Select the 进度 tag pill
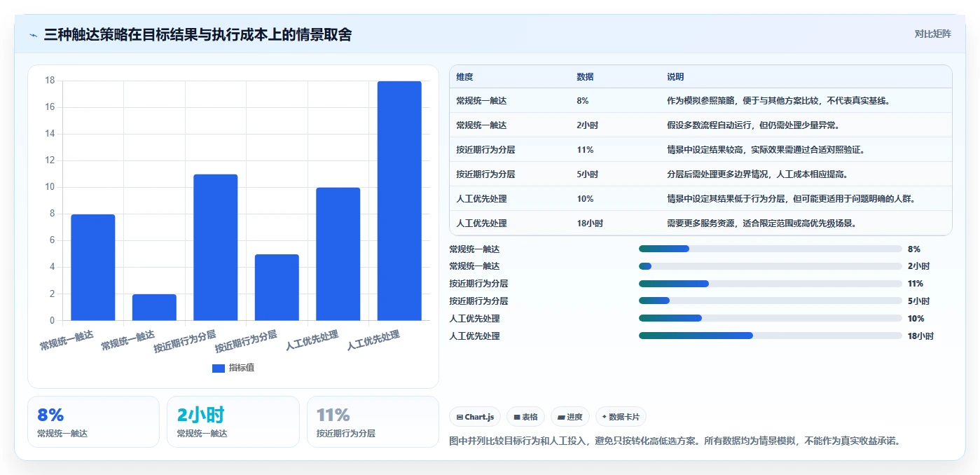This screenshot has width=980, height=475. click(x=570, y=417)
